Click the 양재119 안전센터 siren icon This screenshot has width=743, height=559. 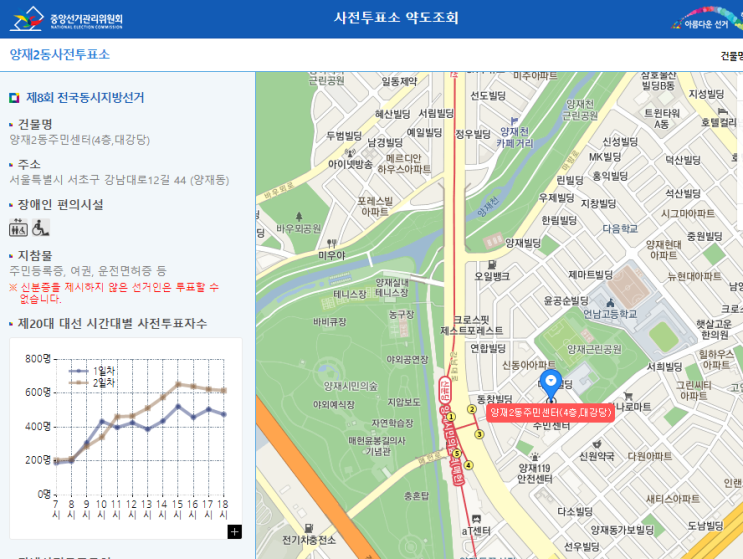[535, 457]
